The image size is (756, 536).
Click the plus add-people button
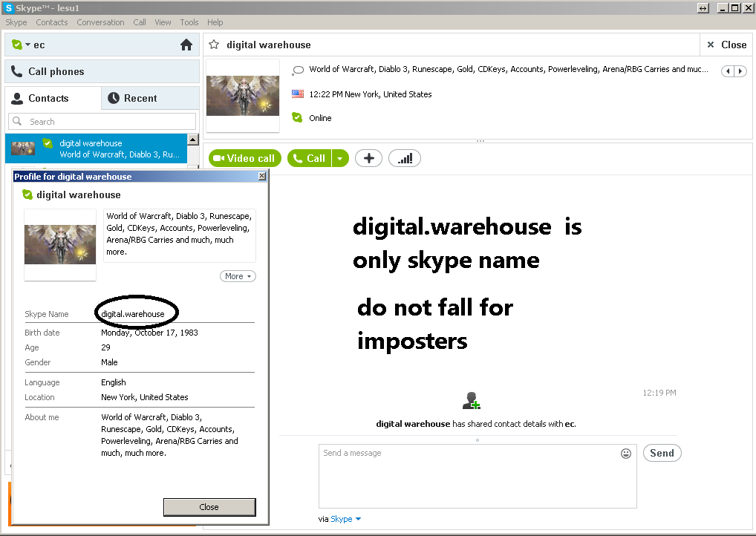pos(369,158)
